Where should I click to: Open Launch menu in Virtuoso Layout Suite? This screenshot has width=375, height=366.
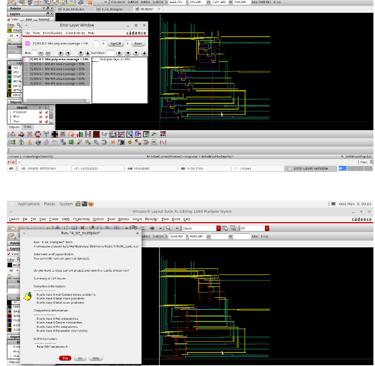click(x=14, y=219)
